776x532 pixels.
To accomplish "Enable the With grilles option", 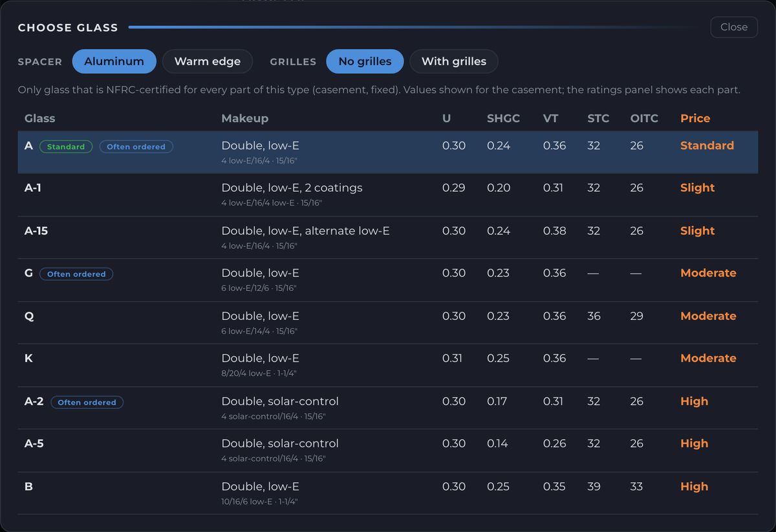I will (x=454, y=61).
